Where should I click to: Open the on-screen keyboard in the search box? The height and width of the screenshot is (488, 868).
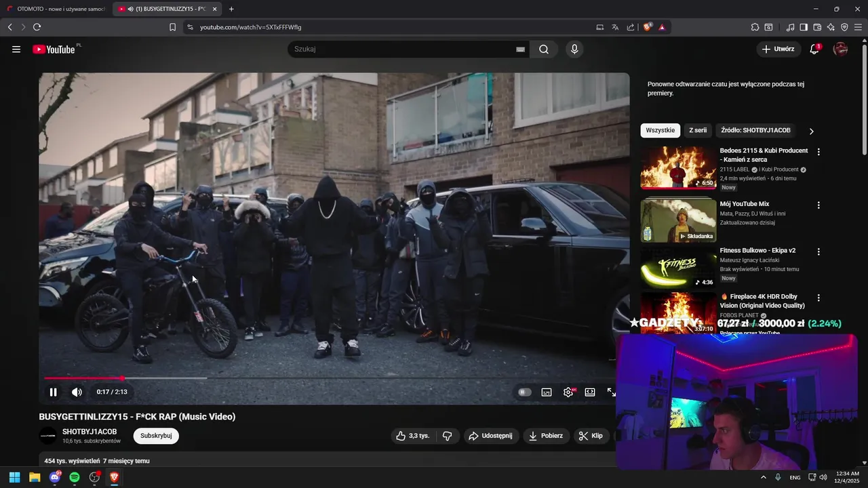(x=521, y=49)
